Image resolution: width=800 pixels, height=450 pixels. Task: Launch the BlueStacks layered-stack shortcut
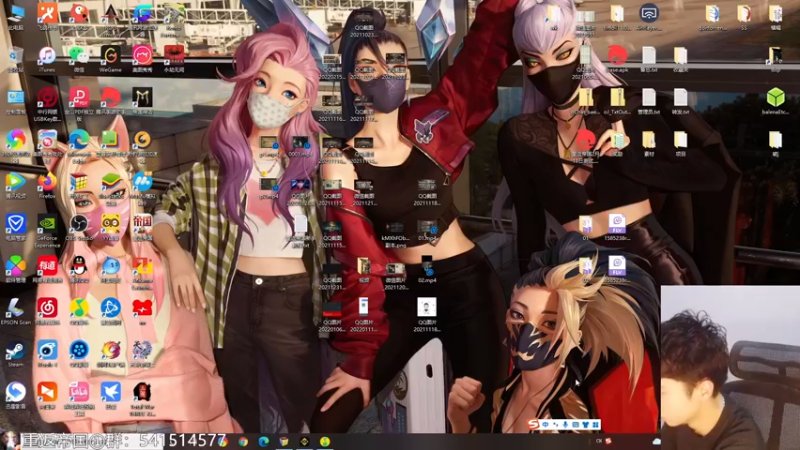[111, 183]
